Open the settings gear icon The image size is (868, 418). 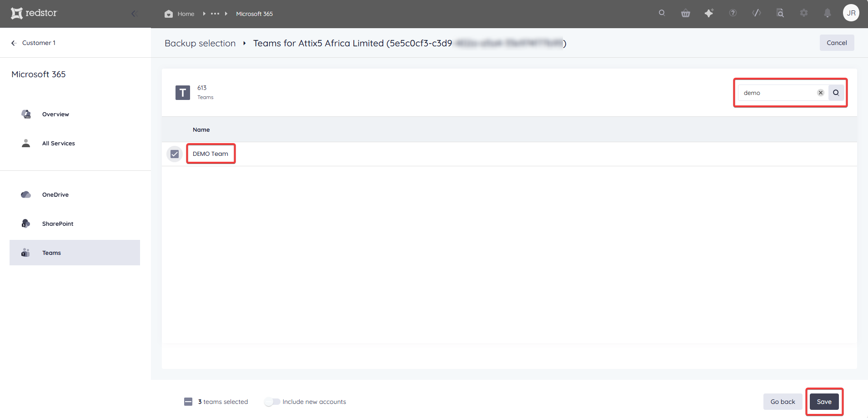804,13
